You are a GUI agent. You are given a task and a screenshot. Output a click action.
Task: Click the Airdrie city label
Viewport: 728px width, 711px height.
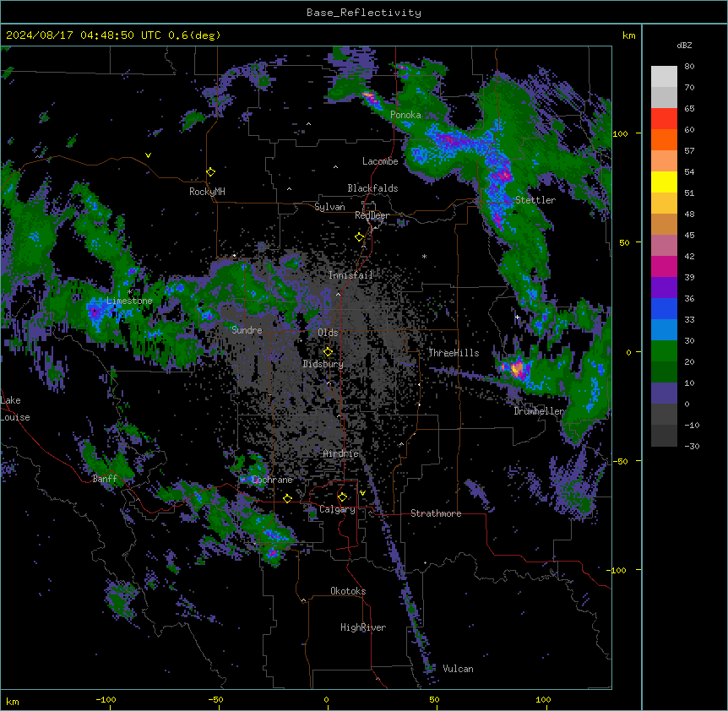click(341, 453)
